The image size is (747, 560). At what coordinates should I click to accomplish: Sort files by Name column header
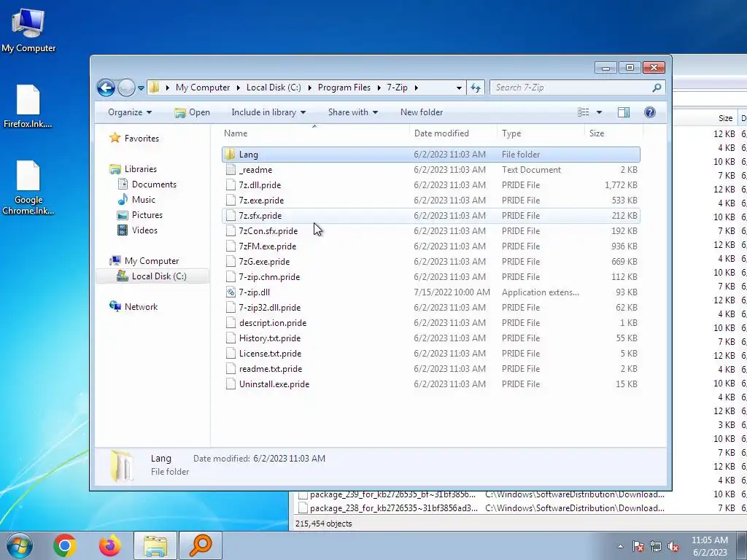point(314,133)
